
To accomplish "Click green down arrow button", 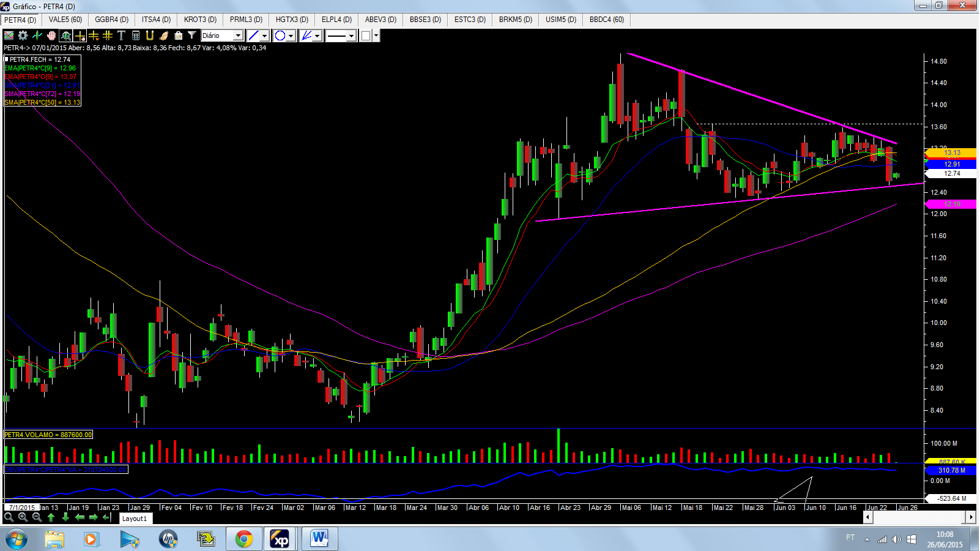I will click(65, 517).
